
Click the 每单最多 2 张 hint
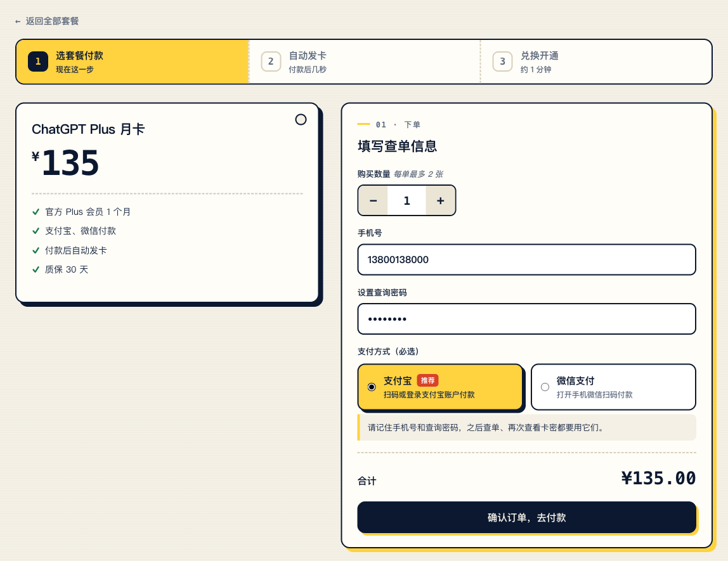pyautogui.click(x=419, y=174)
